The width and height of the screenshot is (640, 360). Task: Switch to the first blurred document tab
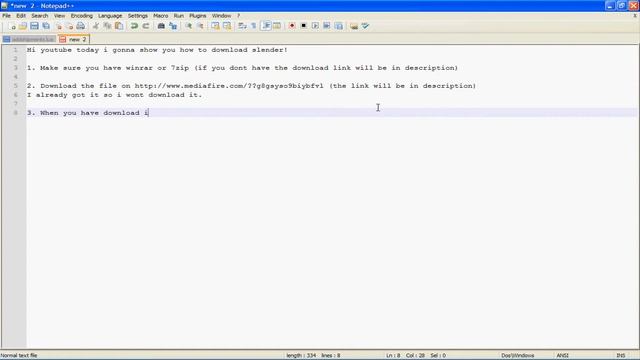[29, 39]
